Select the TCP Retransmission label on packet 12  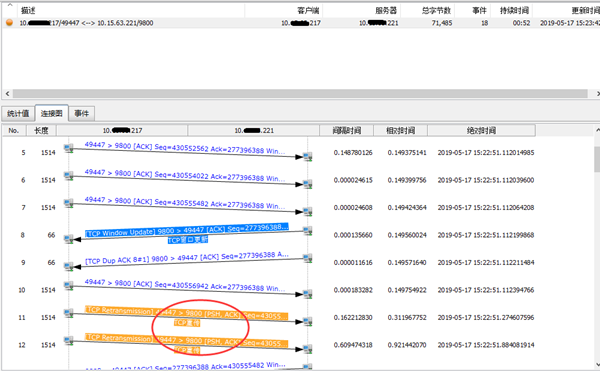pyautogui.click(x=186, y=340)
